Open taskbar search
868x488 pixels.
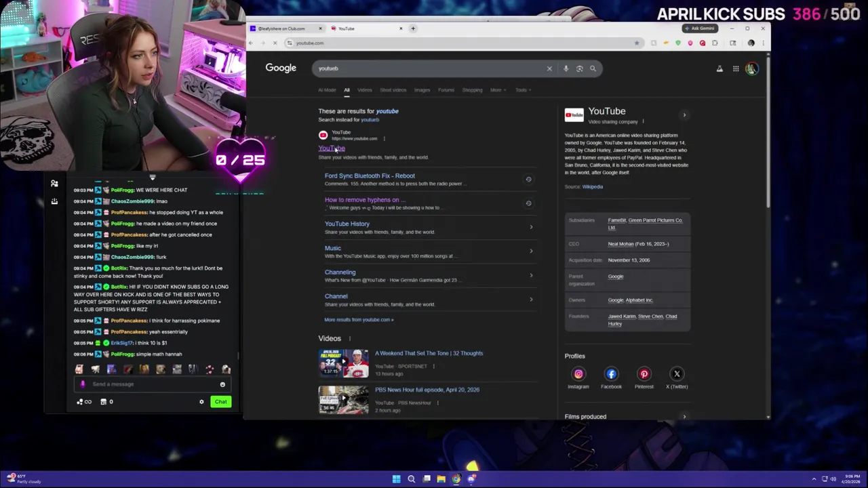pos(411,479)
